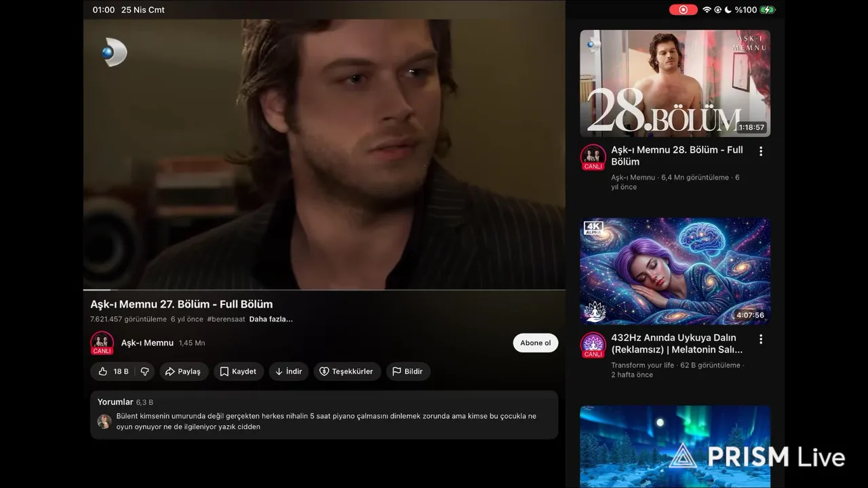Open channel avatar beside 28. Bölüm video
The image size is (868, 488).
click(x=593, y=157)
